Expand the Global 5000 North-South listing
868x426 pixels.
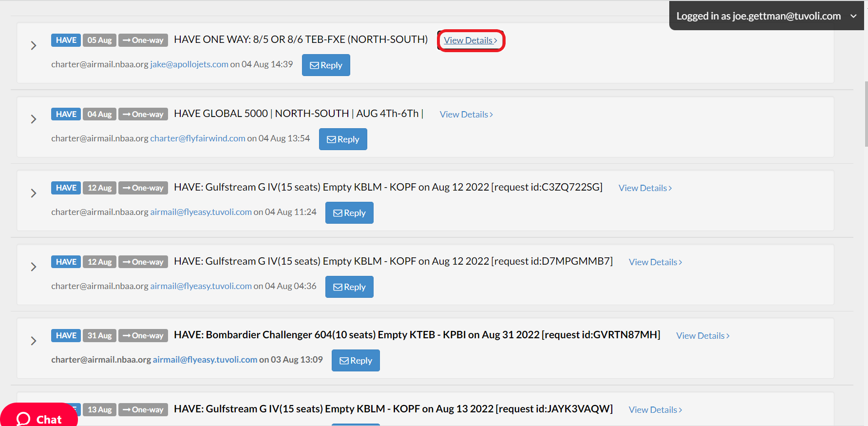[x=34, y=119]
